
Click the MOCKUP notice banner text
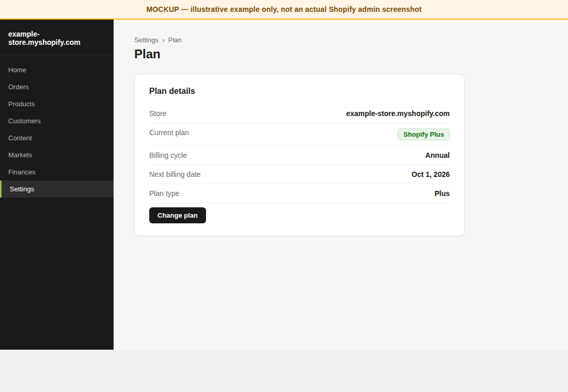(284, 9)
